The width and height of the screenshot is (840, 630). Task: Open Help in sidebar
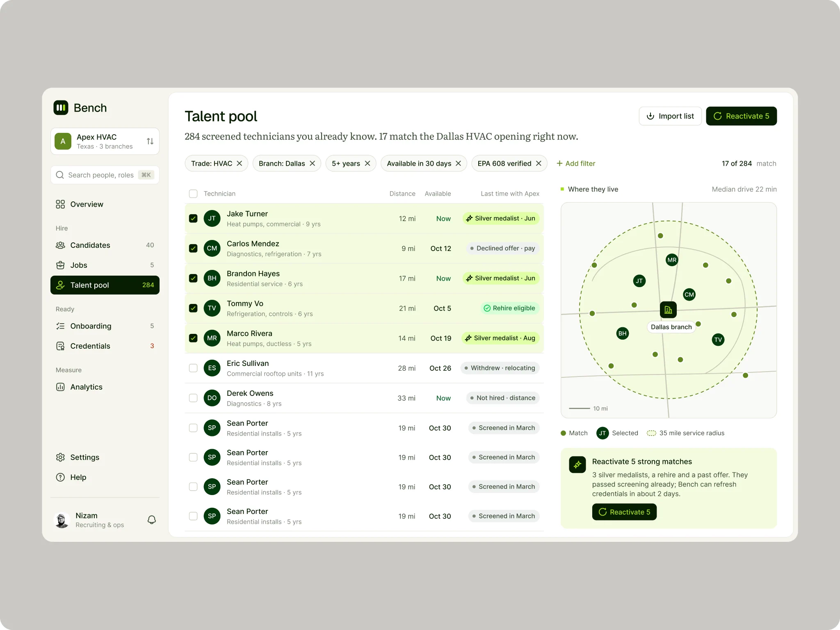tap(105, 477)
